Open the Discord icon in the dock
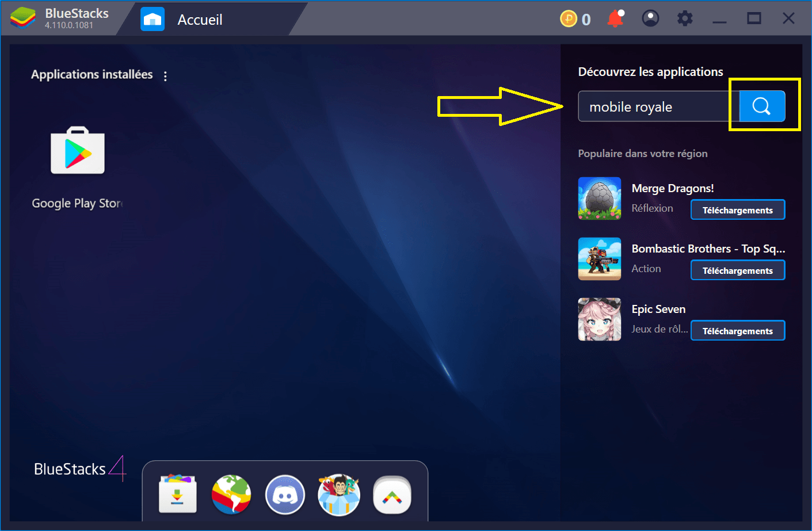This screenshot has height=531, width=812. coord(285,495)
